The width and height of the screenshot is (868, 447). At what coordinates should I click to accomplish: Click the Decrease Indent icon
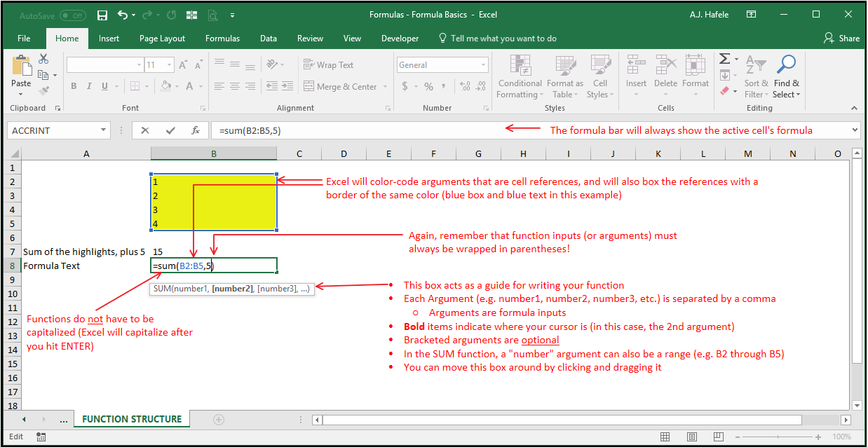271,86
